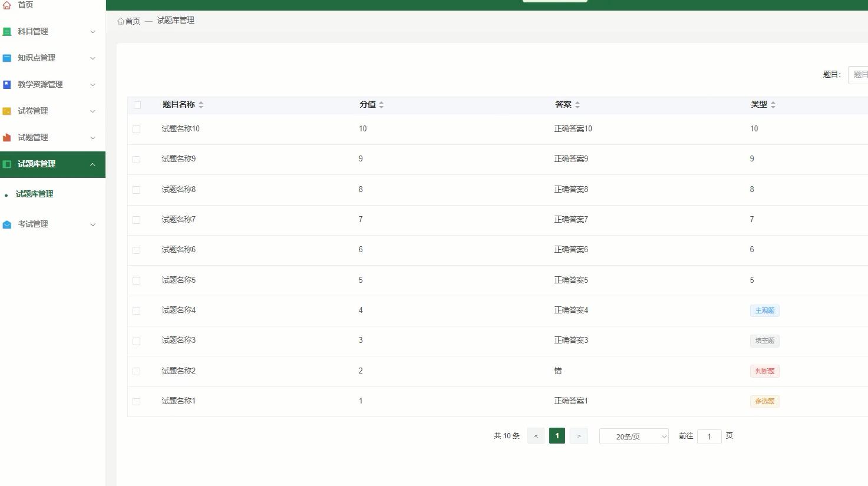868x486 pixels.
Task: Select the 试题库管理 submenu item
Action: [x=35, y=194]
